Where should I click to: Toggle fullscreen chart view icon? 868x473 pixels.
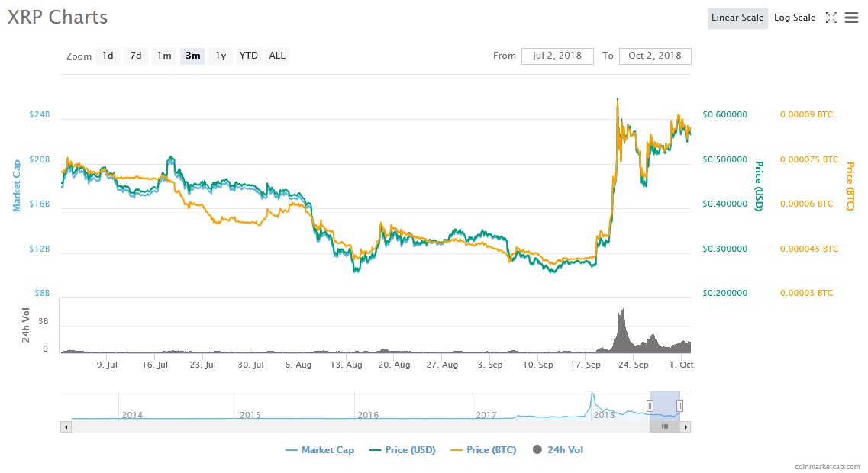tap(831, 18)
